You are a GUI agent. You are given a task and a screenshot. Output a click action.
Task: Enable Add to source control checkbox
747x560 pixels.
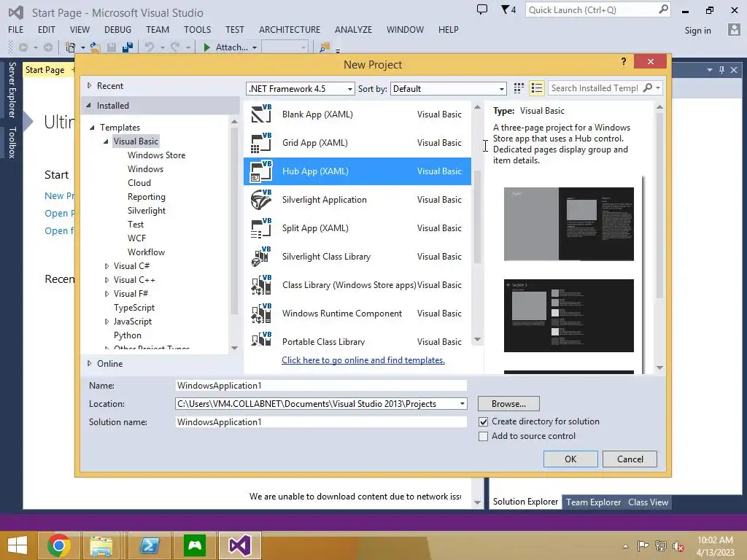pos(483,436)
